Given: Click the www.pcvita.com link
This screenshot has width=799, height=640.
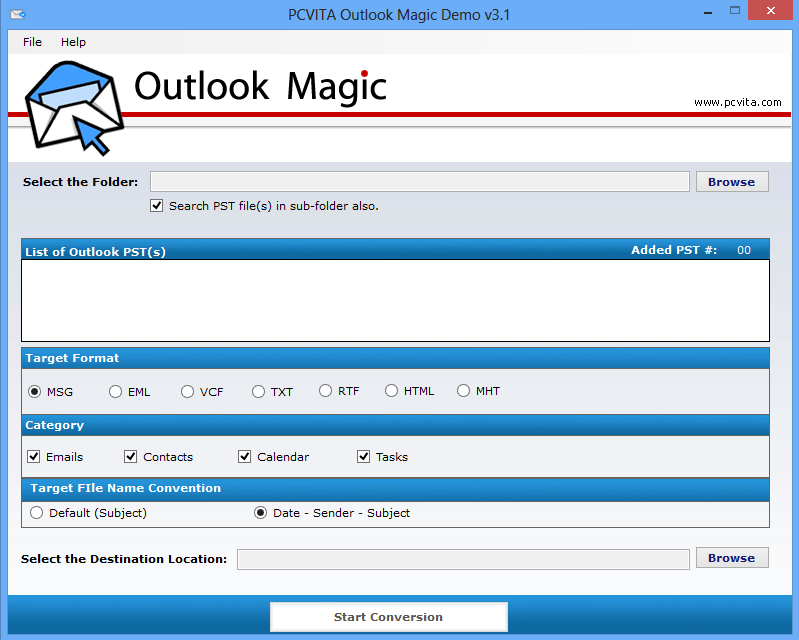Looking at the screenshot, I should (x=737, y=102).
